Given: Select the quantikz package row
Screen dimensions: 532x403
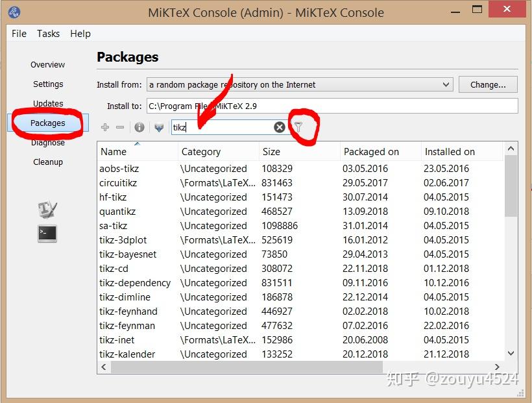Looking at the screenshot, I should pyautogui.click(x=300, y=211).
